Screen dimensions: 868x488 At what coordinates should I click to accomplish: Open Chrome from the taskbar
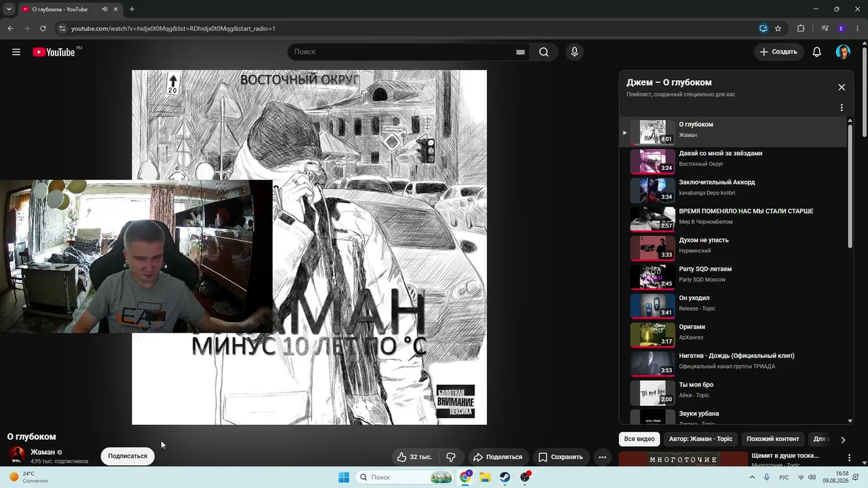[x=465, y=477]
